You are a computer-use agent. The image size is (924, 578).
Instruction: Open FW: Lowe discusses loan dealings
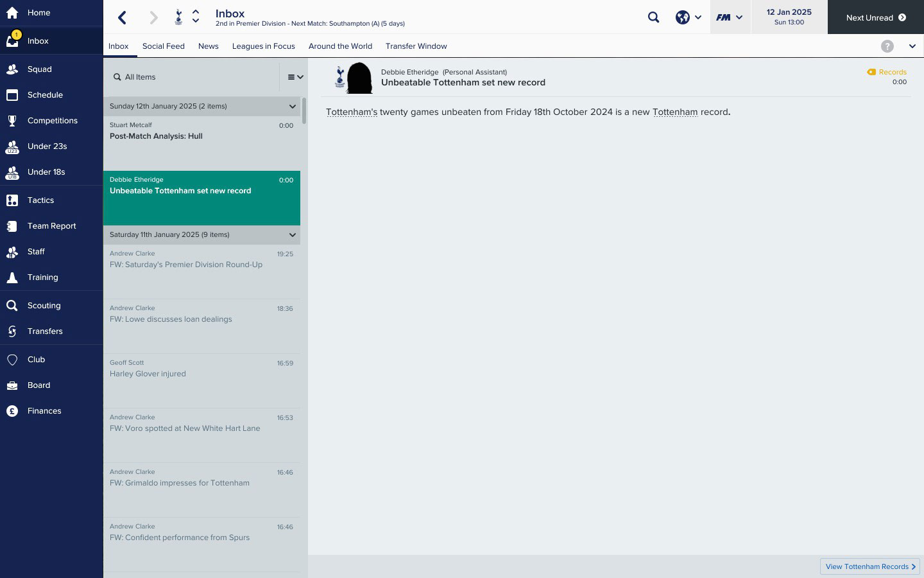point(201,326)
